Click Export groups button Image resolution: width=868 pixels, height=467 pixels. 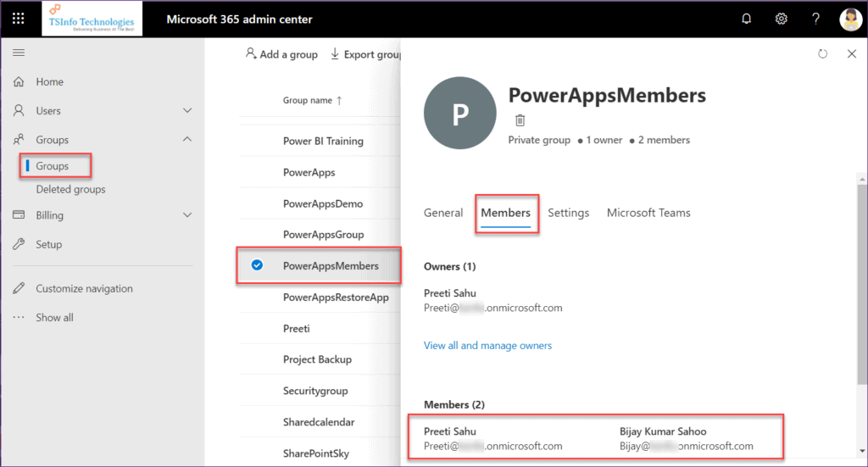tap(365, 54)
